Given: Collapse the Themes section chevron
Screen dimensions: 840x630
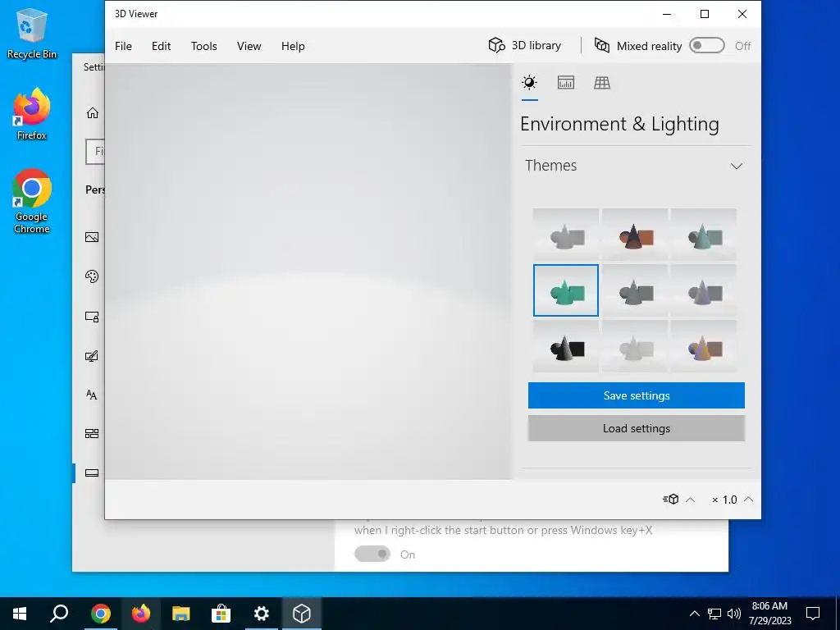Looking at the screenshot, I should [x=737, y=166].
